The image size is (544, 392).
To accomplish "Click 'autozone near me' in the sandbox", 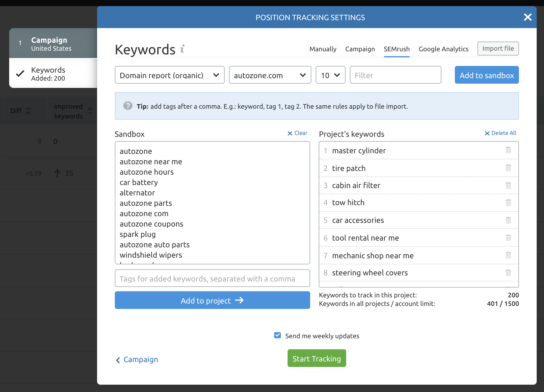I will 151,162.
